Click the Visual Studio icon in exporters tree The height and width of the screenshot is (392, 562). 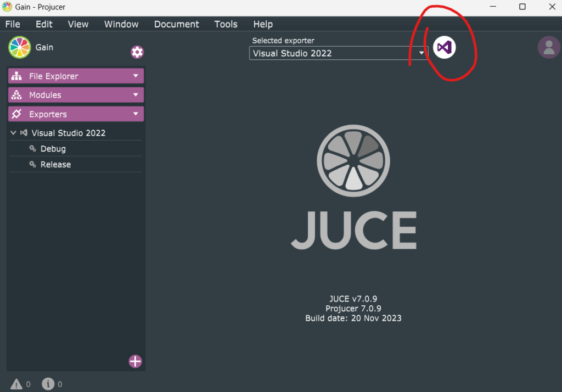(x=24, y=133)
